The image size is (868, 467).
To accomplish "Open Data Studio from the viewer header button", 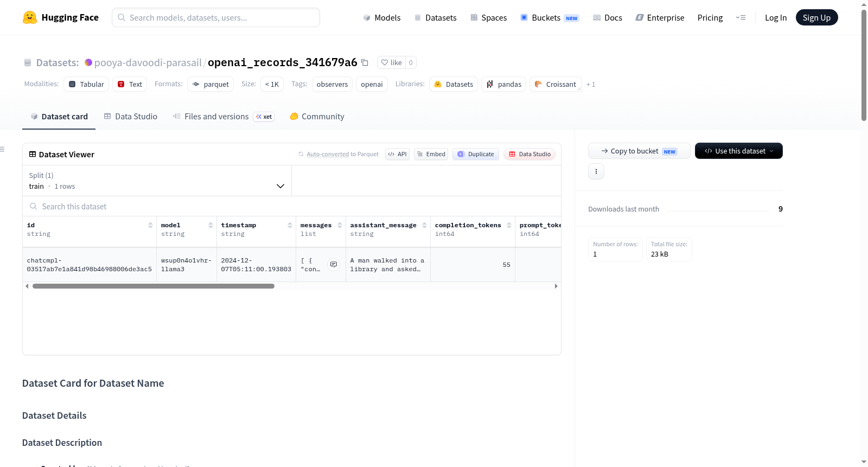I will coord(529,154).
